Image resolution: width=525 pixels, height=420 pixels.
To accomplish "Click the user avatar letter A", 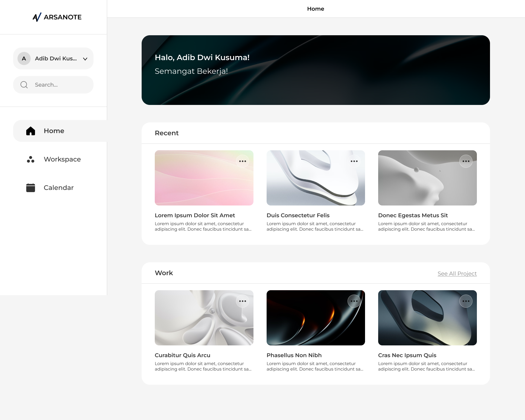I will (24, 58).
